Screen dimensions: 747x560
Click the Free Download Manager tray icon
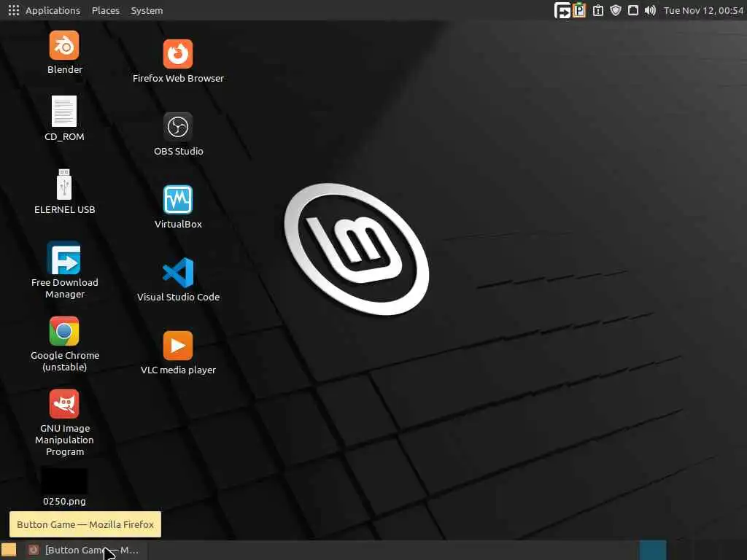click(x=562, y=10)
